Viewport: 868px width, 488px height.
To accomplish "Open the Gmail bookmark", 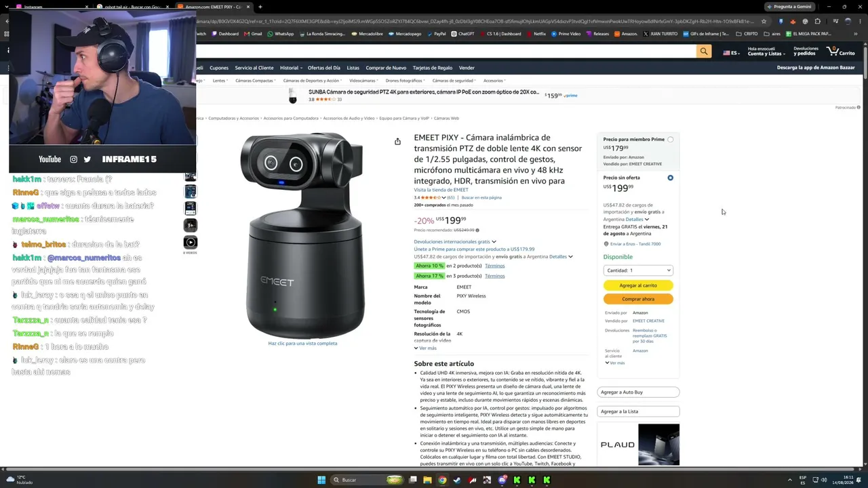I will tap(253, 34).
